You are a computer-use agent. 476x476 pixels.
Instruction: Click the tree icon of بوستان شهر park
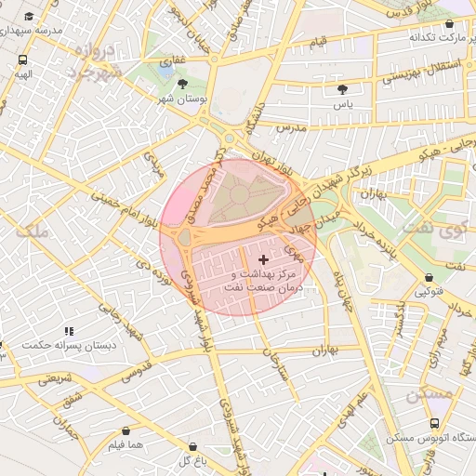(182, 84)
